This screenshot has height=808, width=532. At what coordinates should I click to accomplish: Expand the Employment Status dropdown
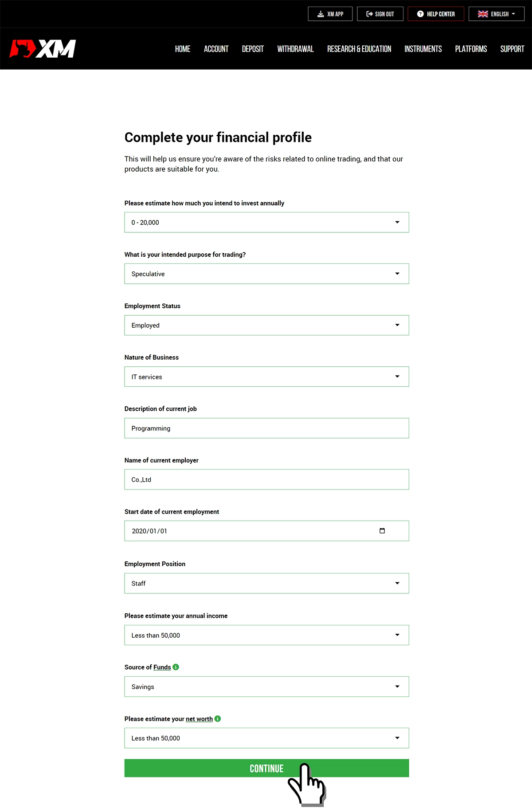pyautogui.click(x=266, y=325)
